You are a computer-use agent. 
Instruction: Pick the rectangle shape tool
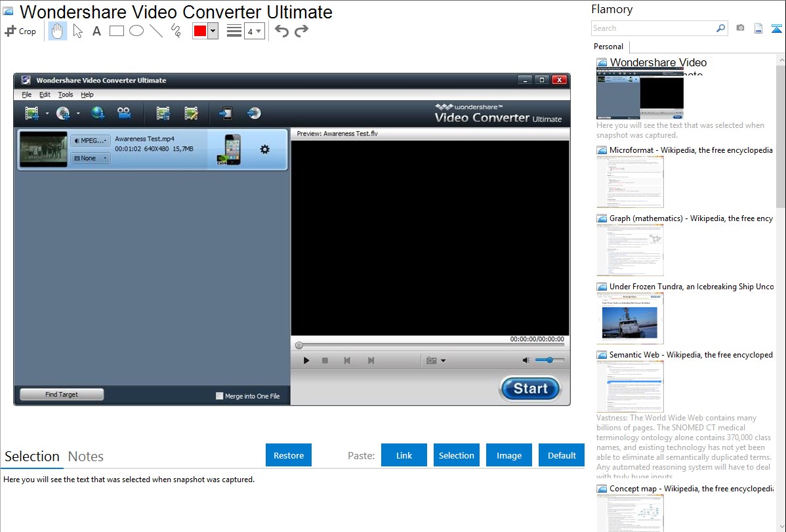coord(117,31)
